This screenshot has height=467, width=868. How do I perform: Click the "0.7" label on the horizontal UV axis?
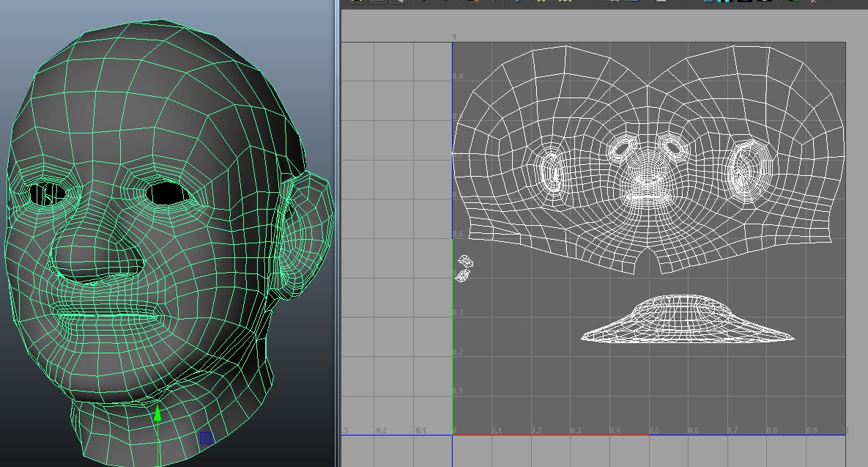coord(732,430)
